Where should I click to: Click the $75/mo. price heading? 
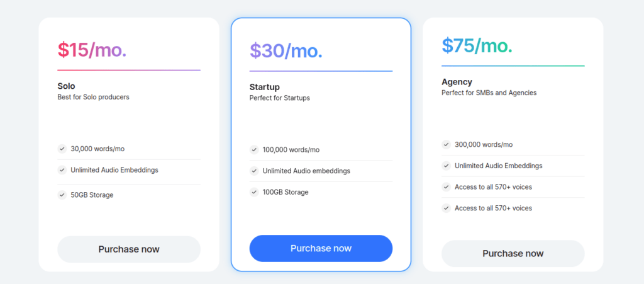pos(477,45)
